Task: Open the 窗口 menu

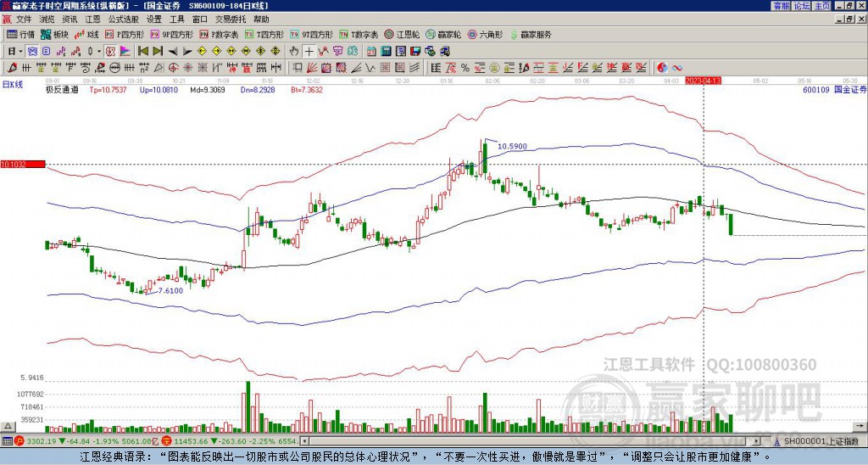Action: click(200, 20)
